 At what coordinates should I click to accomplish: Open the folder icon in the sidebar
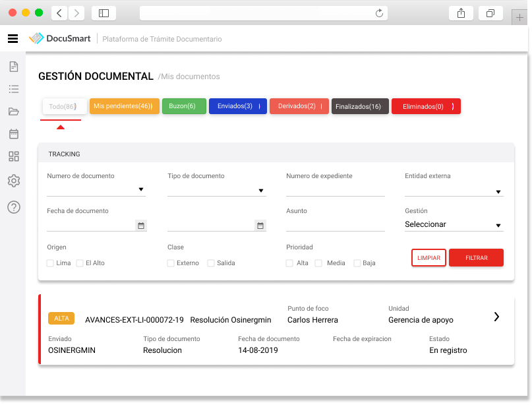(14, 111)
